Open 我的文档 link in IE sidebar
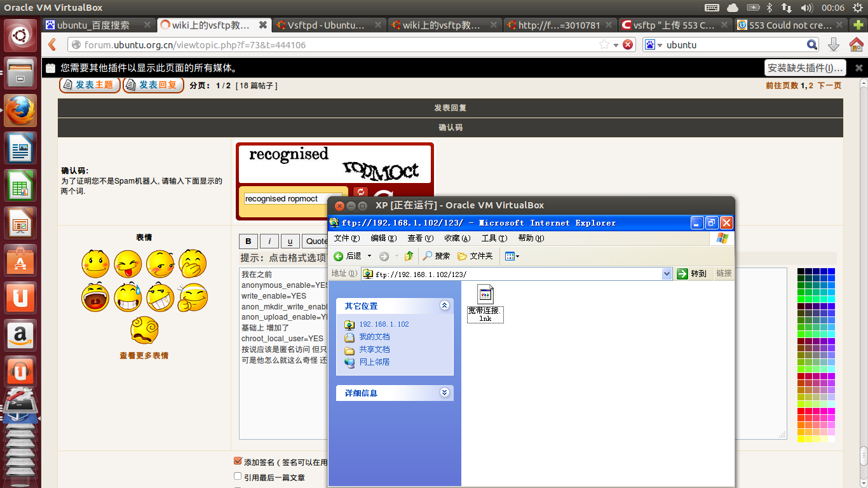This screenshot has height=488, width=868. tap(374, 337)
